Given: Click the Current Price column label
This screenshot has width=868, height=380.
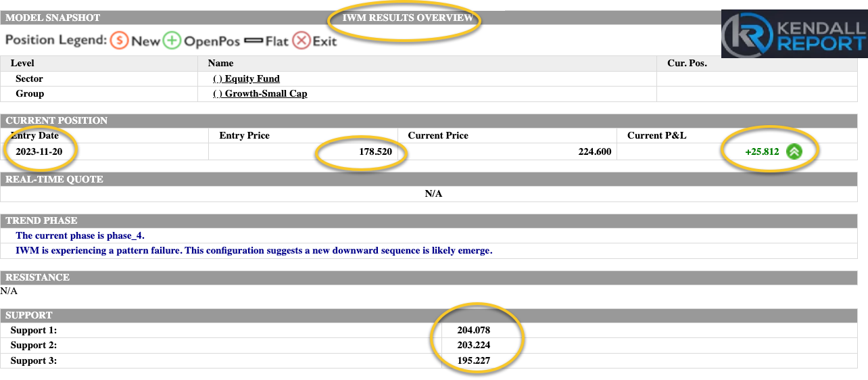Looking at the screenshot, I should coord(438,135).
